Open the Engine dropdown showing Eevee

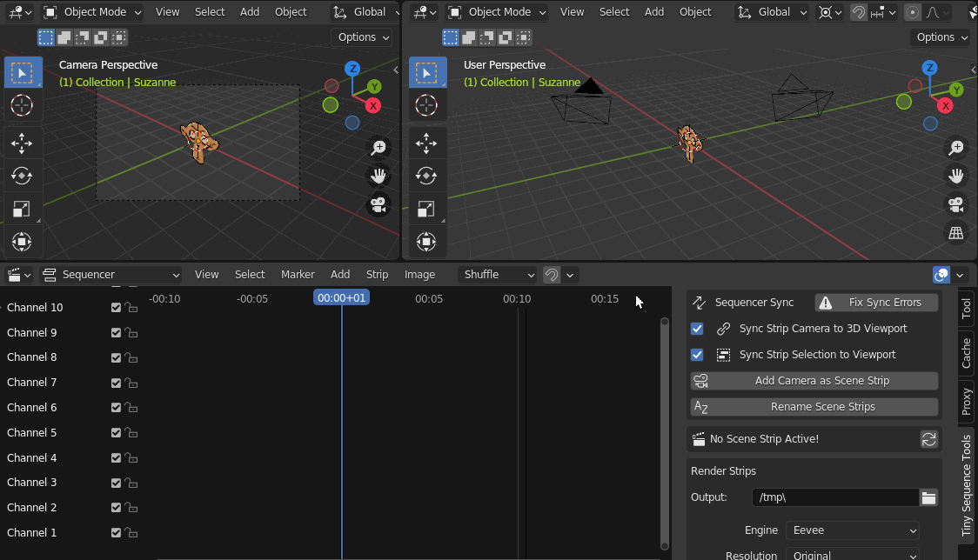852,530
